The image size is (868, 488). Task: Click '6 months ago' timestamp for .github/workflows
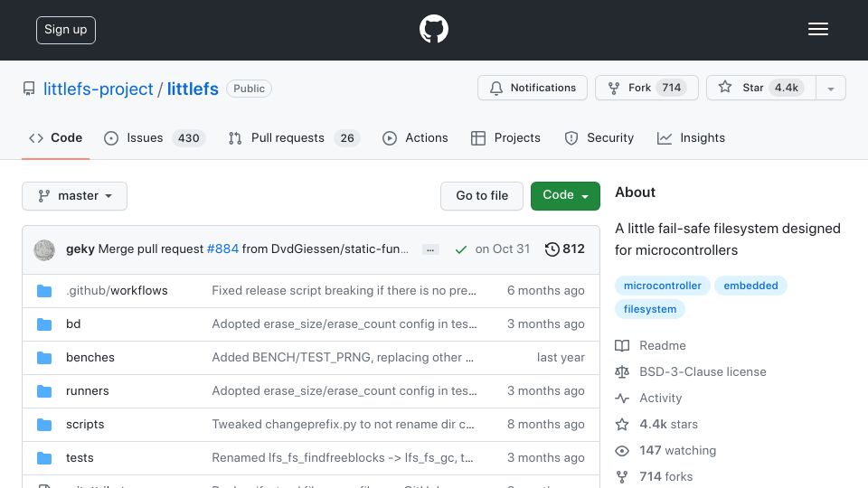[546, 290]
